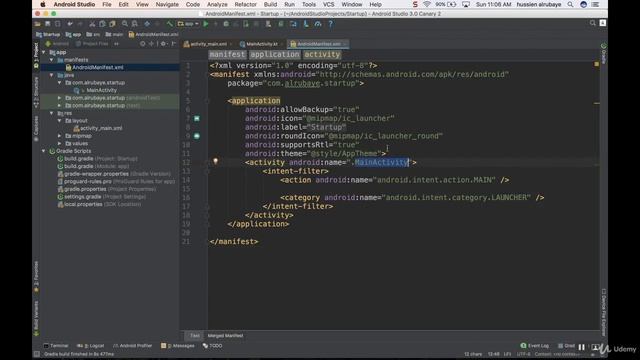Image resolution: width=640 pixels, height=360 pixels.
Task: Open the Android profiler gauge toolbar icon
Action: [318, 24]
